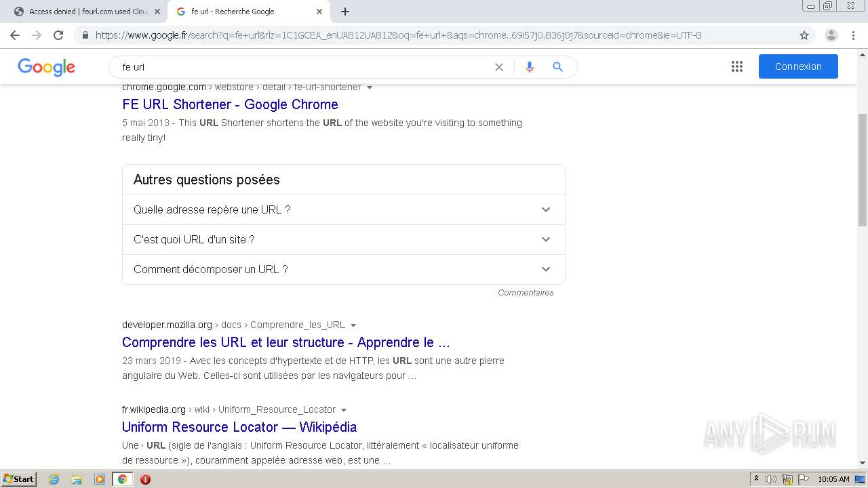Image resolution: width=868 pixels, height=488 pixels.
Task: Click the '23 mars 2019' snippet text
Action: [152, 361]
